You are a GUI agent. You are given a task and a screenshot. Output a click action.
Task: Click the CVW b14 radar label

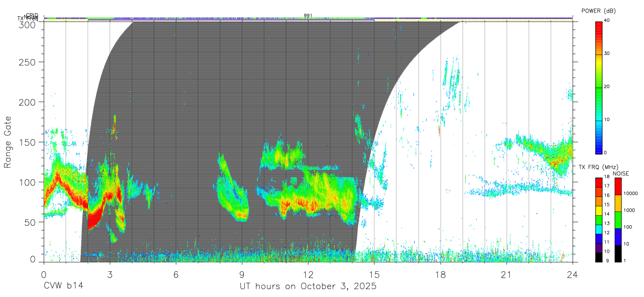click(x=63, y=286)
